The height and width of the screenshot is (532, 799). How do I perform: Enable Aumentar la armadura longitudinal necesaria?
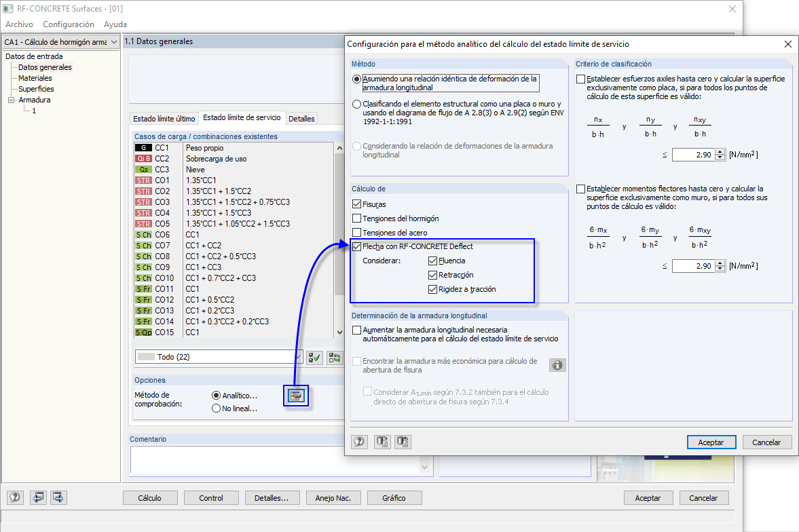pyautogui.click(x=356, y=330)
